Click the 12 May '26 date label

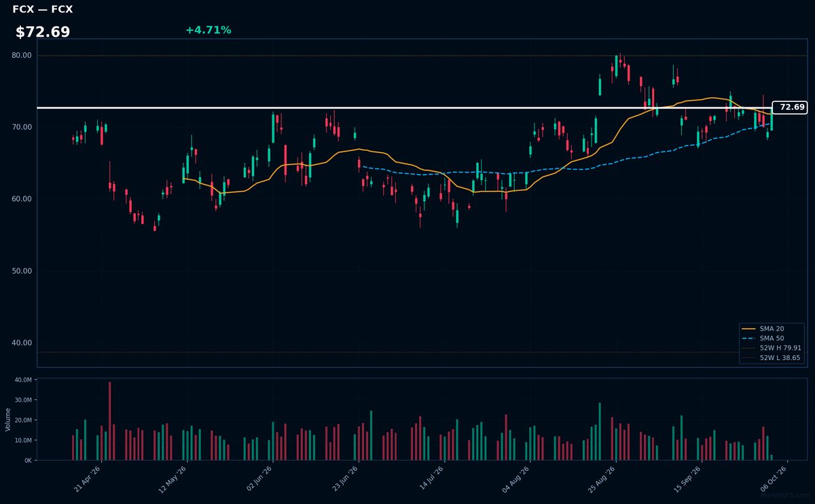(173, 479)
